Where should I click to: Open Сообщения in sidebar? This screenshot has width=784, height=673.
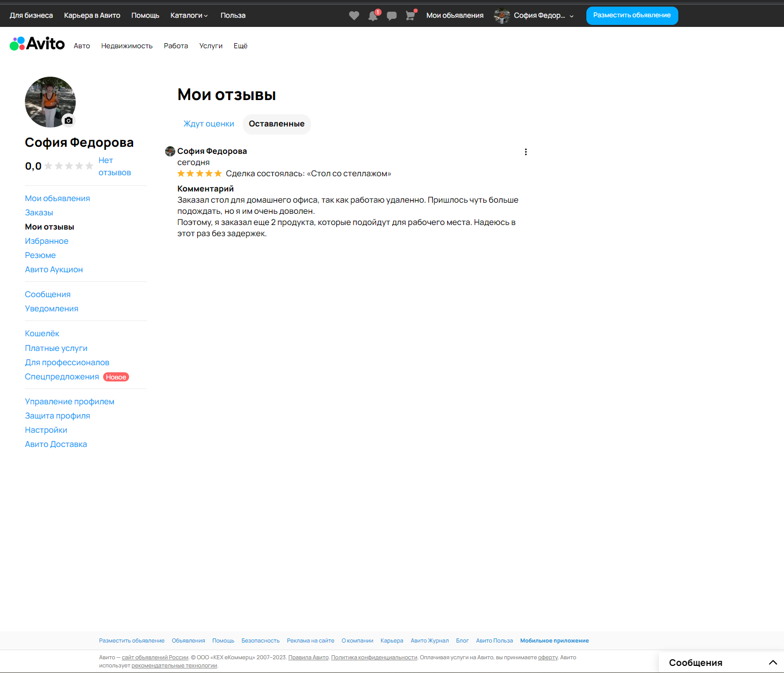(48, 295)
